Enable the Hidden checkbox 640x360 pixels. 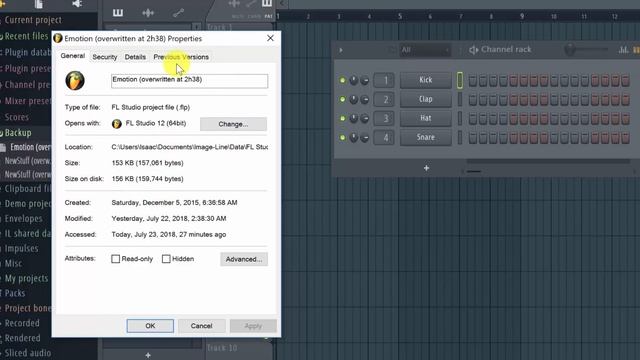coord(166,259)
